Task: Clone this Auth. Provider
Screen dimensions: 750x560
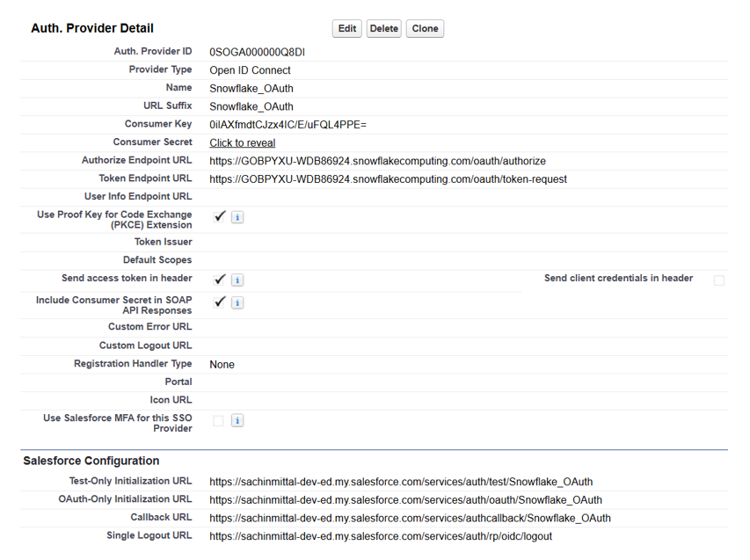Action: point(425,29)
